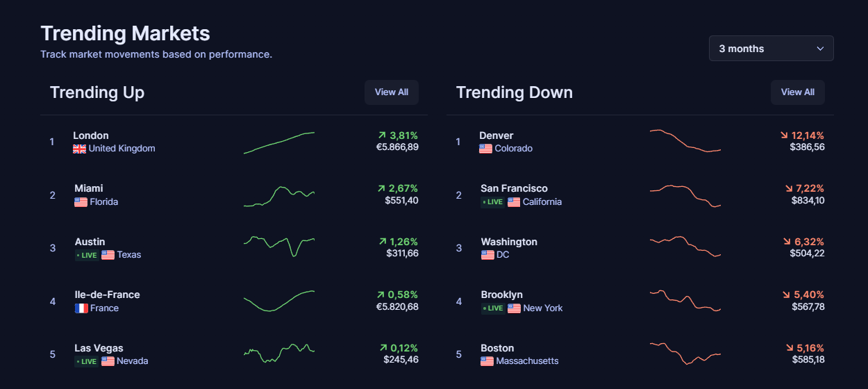Click the LIVE badge under Austin

87,255
